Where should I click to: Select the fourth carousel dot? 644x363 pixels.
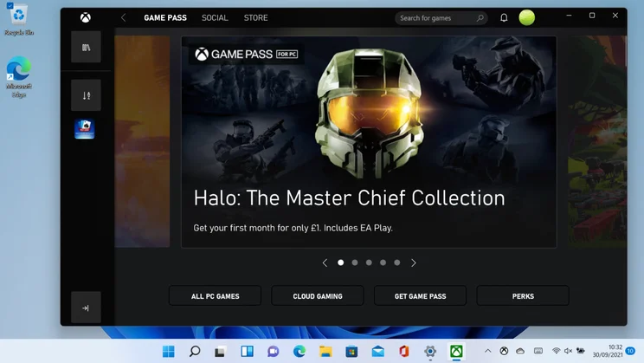click(383, 263)
